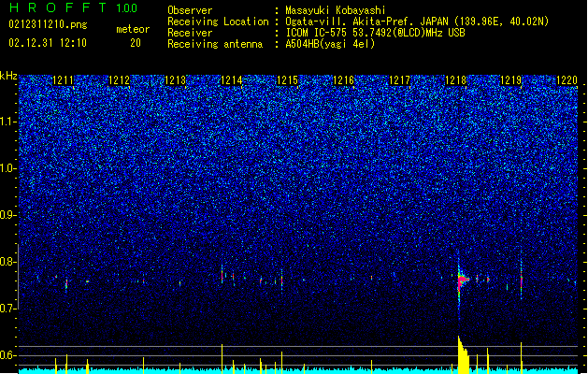Click the HROFFT 1.0.0 title text
The image size is (588, 374).
(x=73, y=7)
